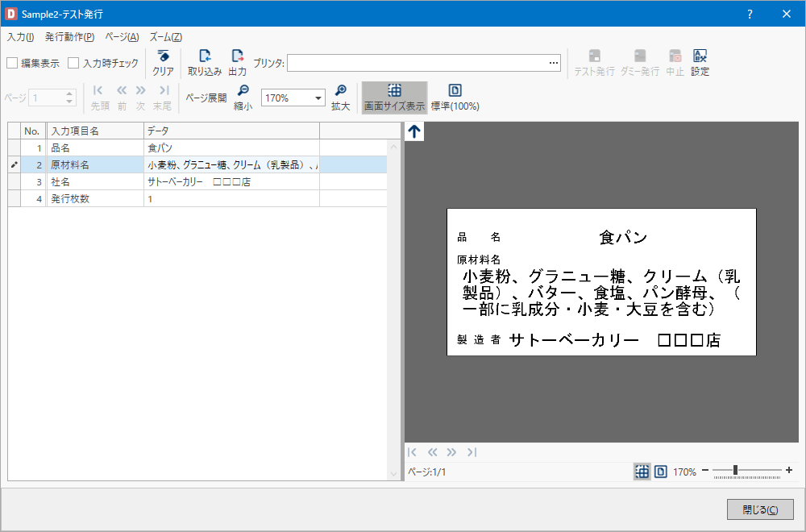806x532 pixels.
Task: Click the 次 next page toolbar icon
Action: [x=141, y=90]
